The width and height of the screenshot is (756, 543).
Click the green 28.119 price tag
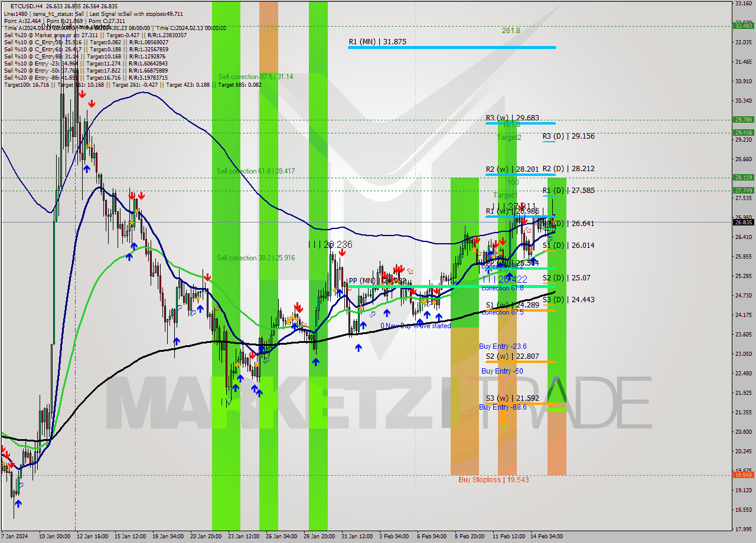(743, 177)
